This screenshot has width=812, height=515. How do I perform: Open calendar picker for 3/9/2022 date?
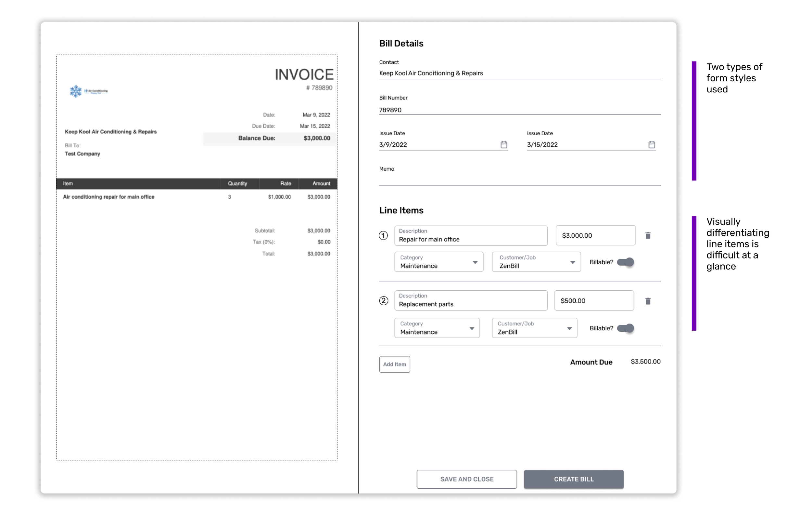click(503, 145)
